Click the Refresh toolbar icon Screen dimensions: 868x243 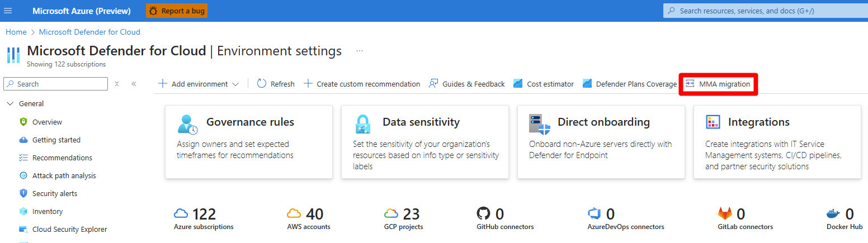(x=262, y=84)
